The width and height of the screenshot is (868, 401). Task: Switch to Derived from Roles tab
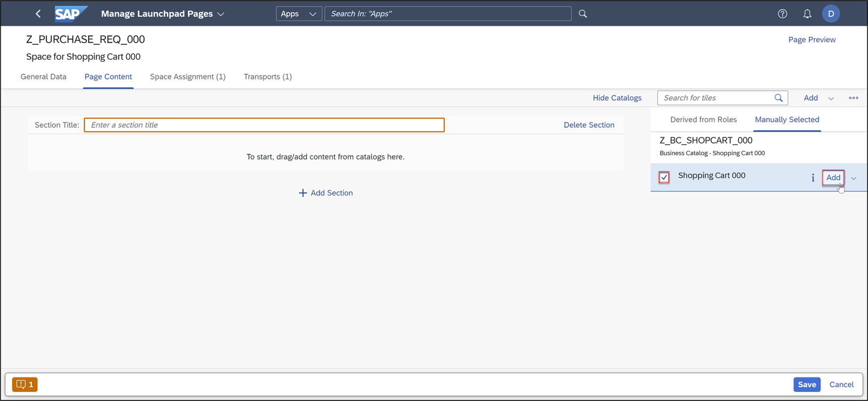coord(703,119)
